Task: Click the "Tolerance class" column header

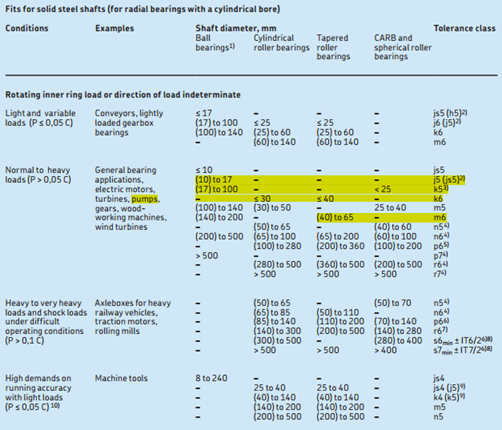Action: tap(464, 28)
